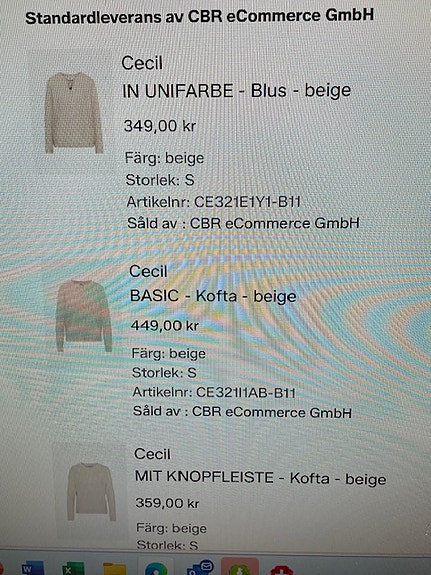Click the green download app taskbar icon

pos(240,568)
